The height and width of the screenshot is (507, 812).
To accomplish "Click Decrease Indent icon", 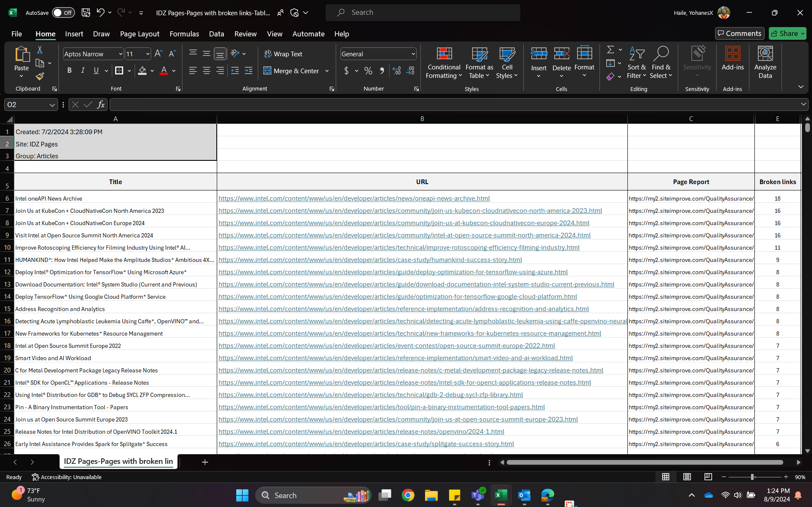I will pos(235,71).
